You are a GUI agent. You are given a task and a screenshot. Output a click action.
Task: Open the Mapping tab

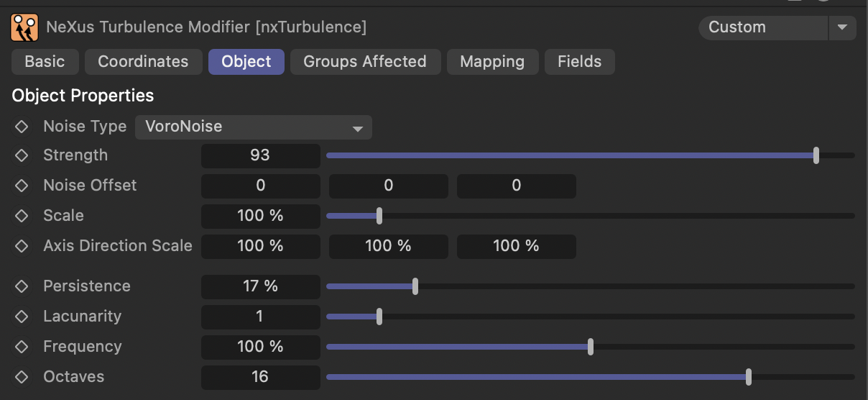(x=492, y=62)
